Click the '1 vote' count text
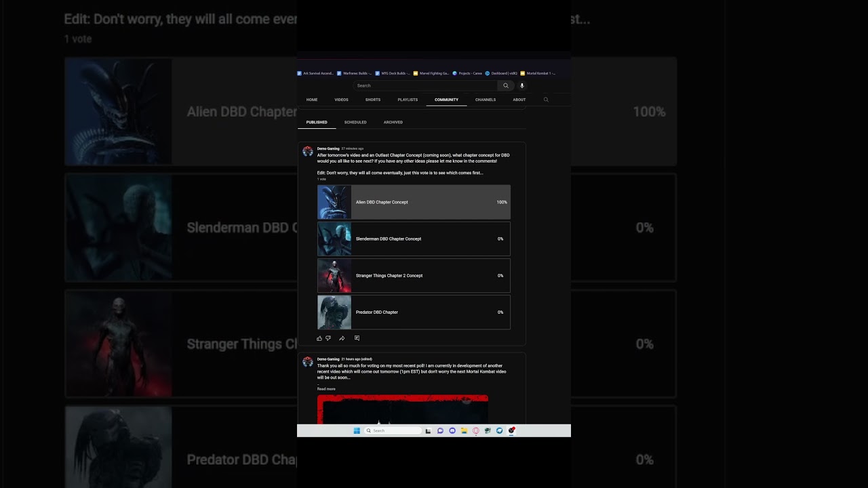The height and width of the screenshot is (488, 868). (322, 179)
